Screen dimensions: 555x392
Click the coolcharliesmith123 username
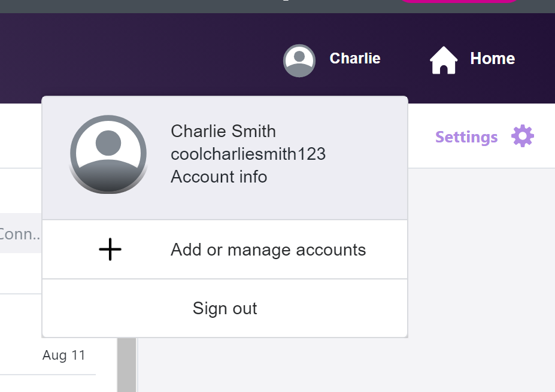(248, 154)
